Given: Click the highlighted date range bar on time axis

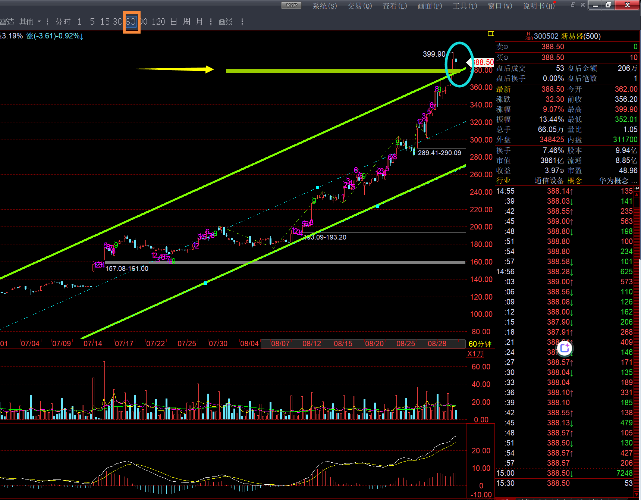Looking at the screenshot, I should pos(363,344).
